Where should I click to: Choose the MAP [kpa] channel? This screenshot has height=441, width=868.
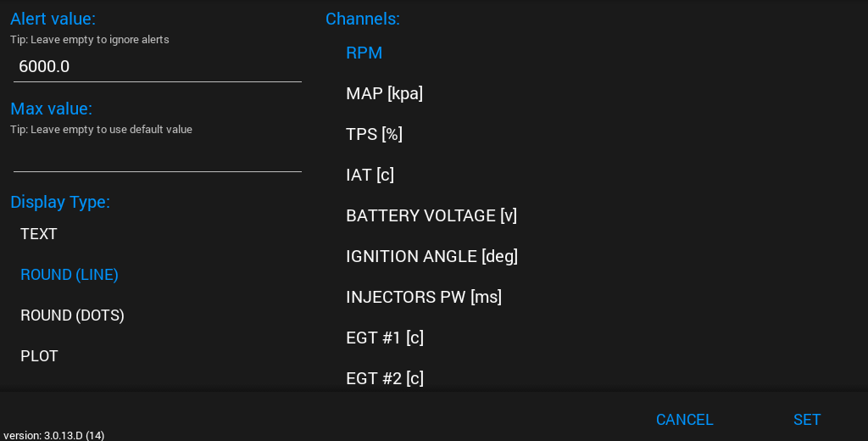click(x=384, y=93)
